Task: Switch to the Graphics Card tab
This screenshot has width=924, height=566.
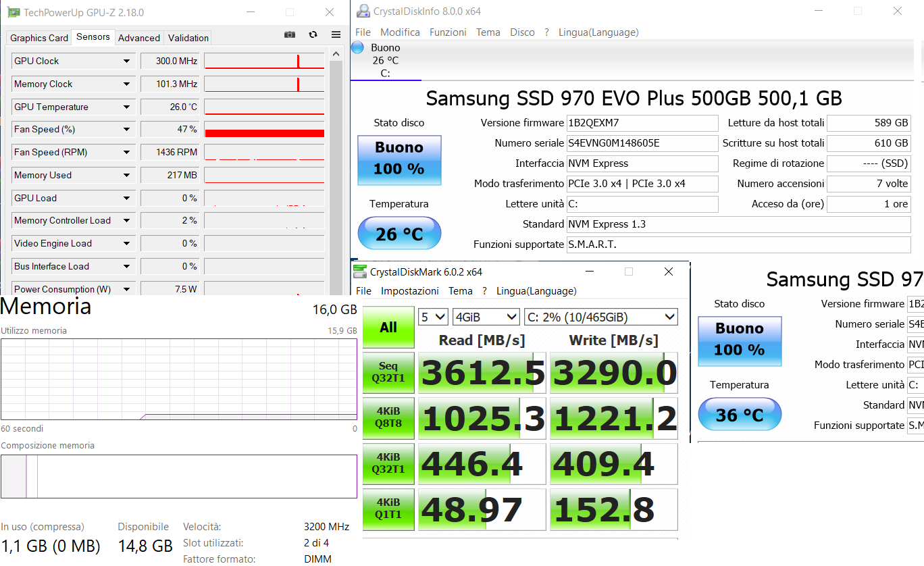Action: tap(39, 38)
